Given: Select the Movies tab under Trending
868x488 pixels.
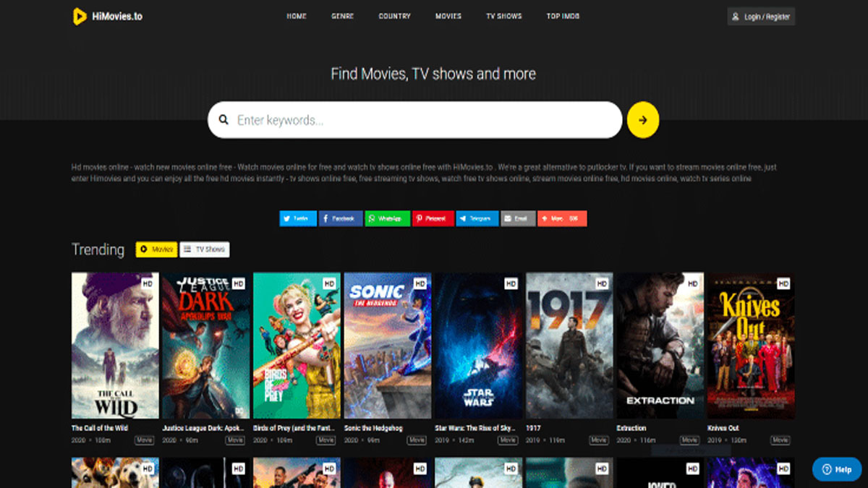Looking at the screenshot, I should click(x=156, y=249).
